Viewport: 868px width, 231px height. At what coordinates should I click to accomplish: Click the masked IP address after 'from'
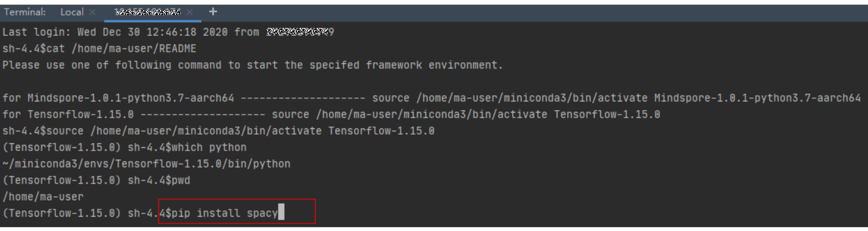[x=300, y=32]
